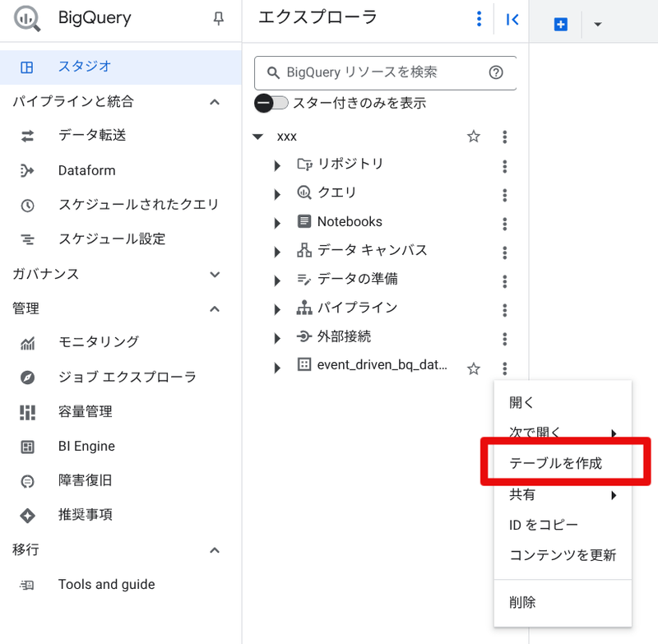Click the BigQuery logo icon

click(x=27, y=19)
